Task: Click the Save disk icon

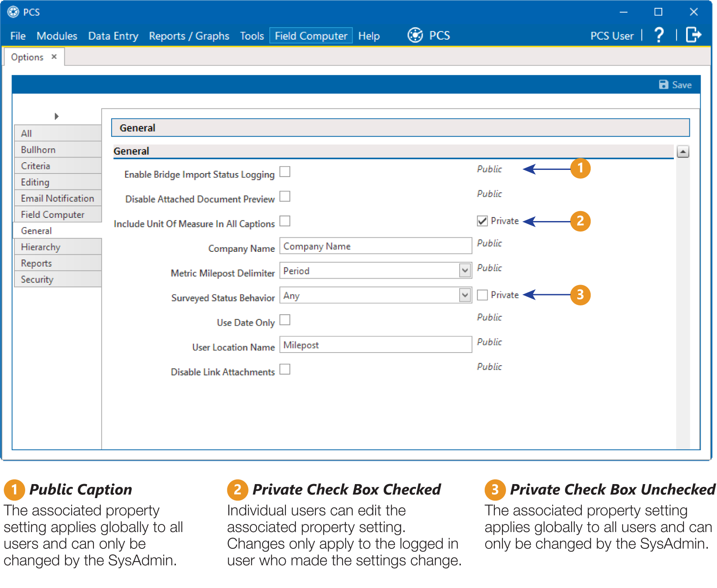Action: pyautogui.click(x=663, y=85)
